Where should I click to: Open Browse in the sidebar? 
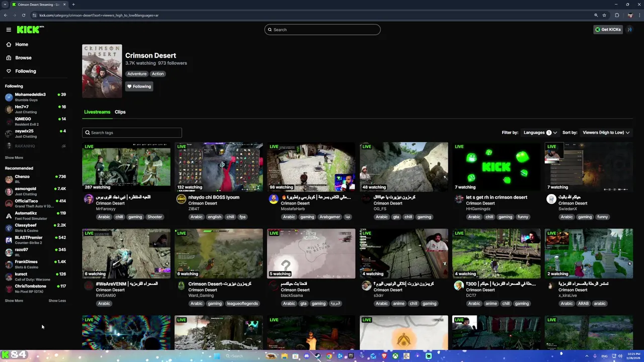point(23,58)
